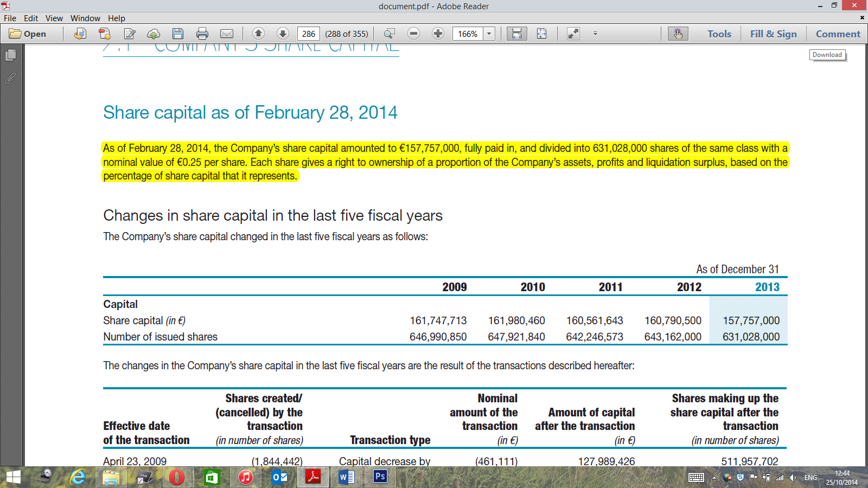Send the file by email envelope icon
Screen dimensions: 868x488
pos(227,34)
